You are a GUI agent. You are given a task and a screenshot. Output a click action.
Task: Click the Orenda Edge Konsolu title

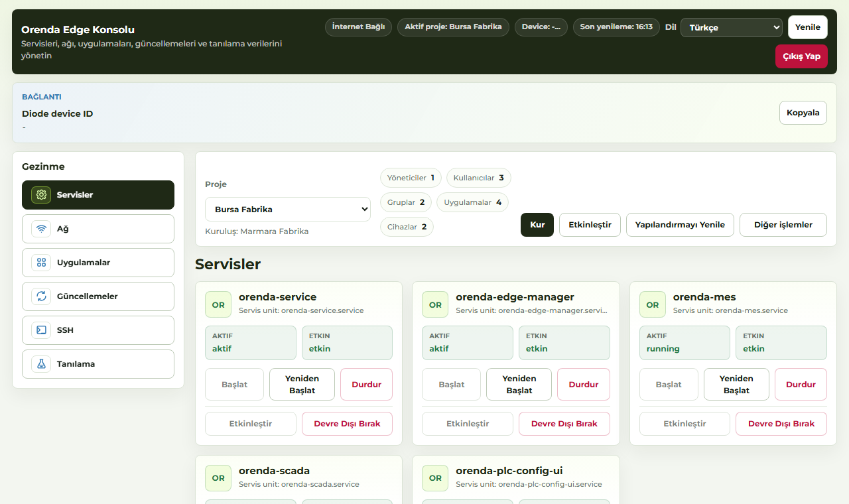point(78,30)
